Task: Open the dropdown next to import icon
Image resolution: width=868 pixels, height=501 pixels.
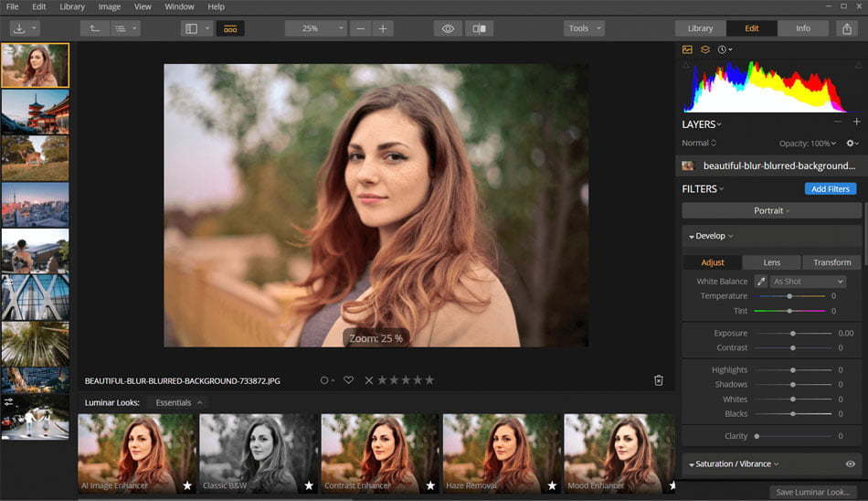Action: coord(35,27)
